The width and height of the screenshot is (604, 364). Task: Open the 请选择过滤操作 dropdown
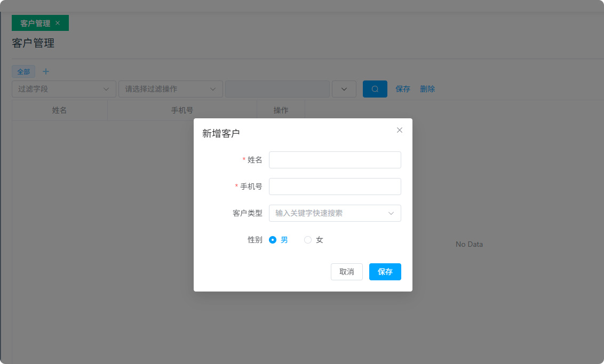coord(171,89)
